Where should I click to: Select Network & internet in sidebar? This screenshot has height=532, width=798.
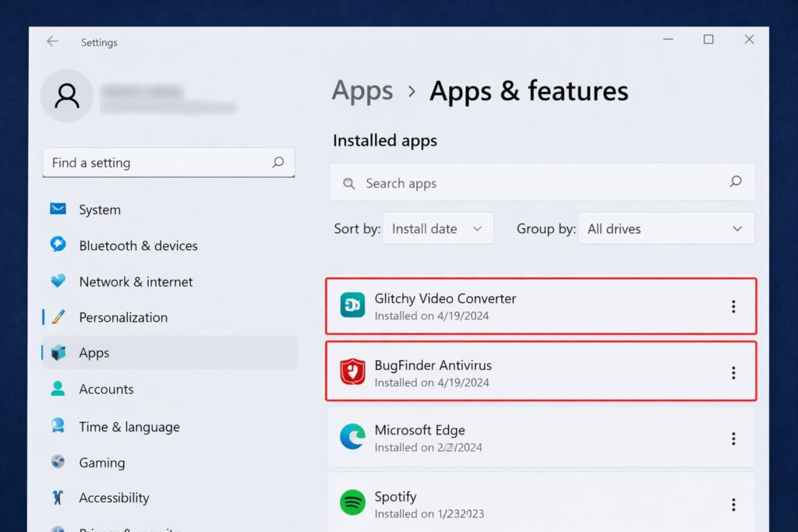click(136, 281)
